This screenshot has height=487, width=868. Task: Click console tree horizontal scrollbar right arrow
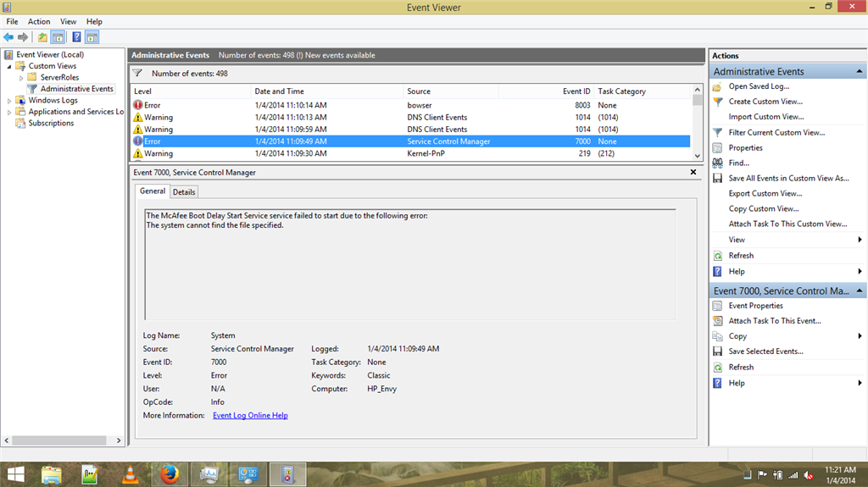119,440
